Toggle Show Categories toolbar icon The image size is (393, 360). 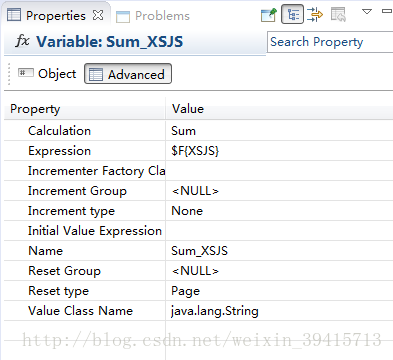coord(292,14)
